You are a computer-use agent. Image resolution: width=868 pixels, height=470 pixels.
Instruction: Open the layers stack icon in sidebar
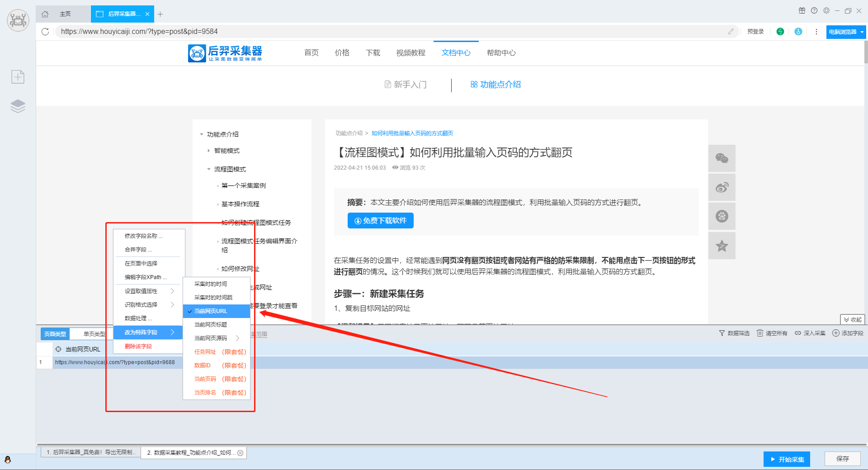18,106
